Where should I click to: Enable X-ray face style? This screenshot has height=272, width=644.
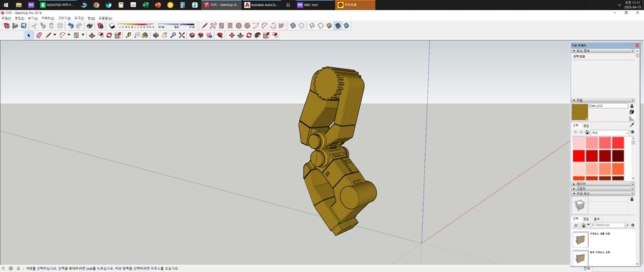coord(293,26)
